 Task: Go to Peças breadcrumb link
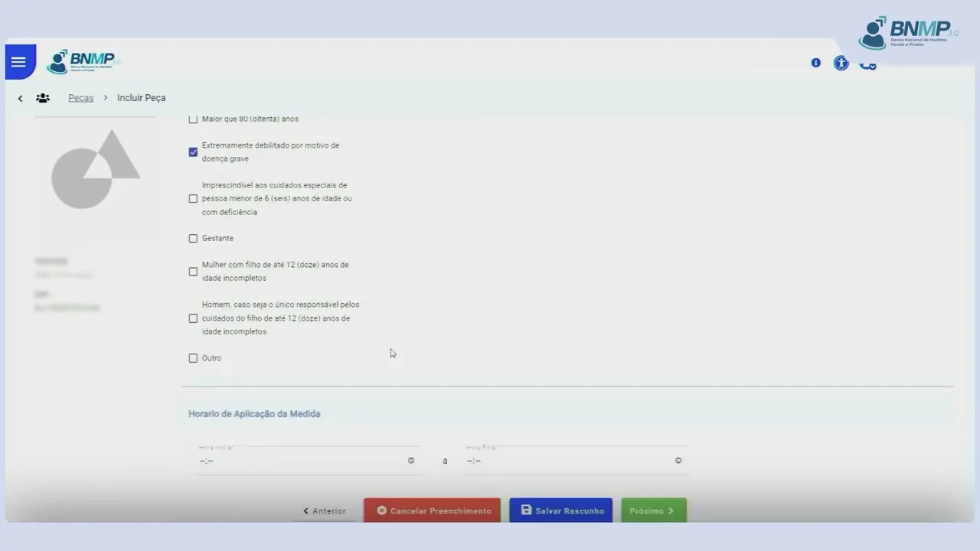tap(80, 98)
